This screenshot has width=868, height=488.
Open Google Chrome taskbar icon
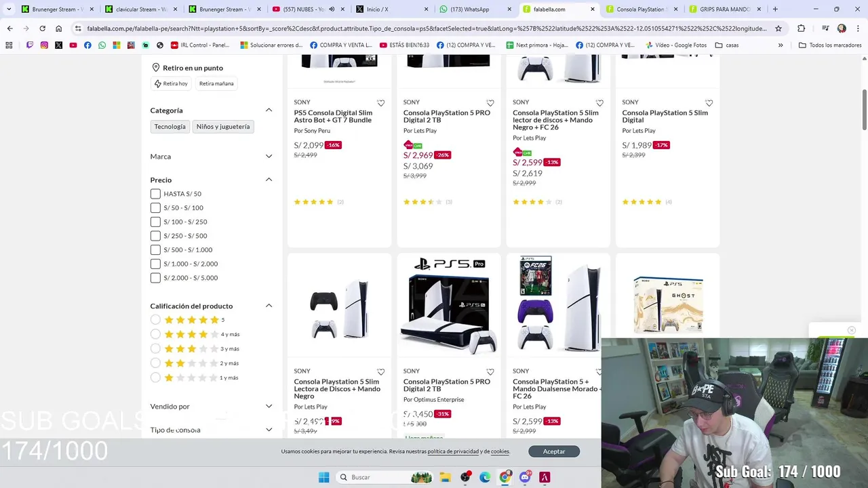click(x=505, y=477)
